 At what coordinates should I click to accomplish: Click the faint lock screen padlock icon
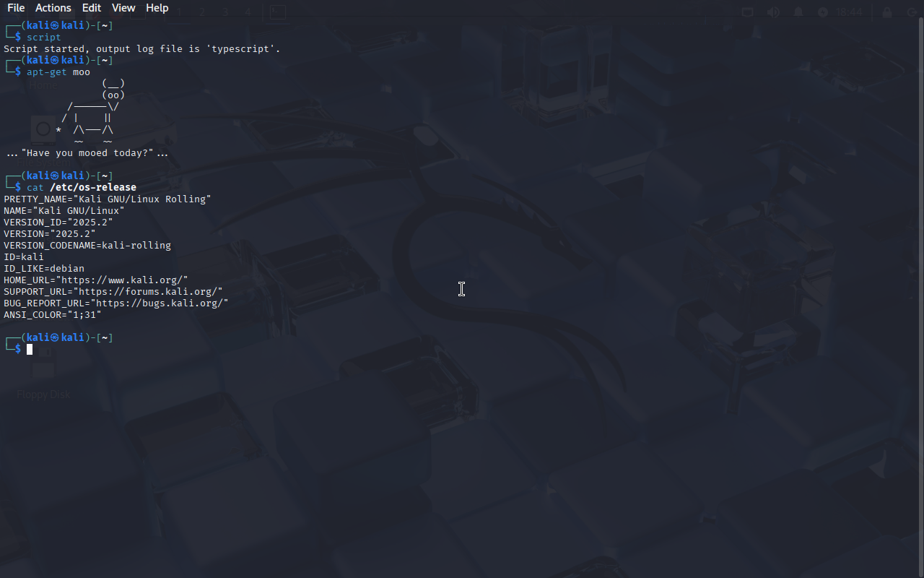887,12
